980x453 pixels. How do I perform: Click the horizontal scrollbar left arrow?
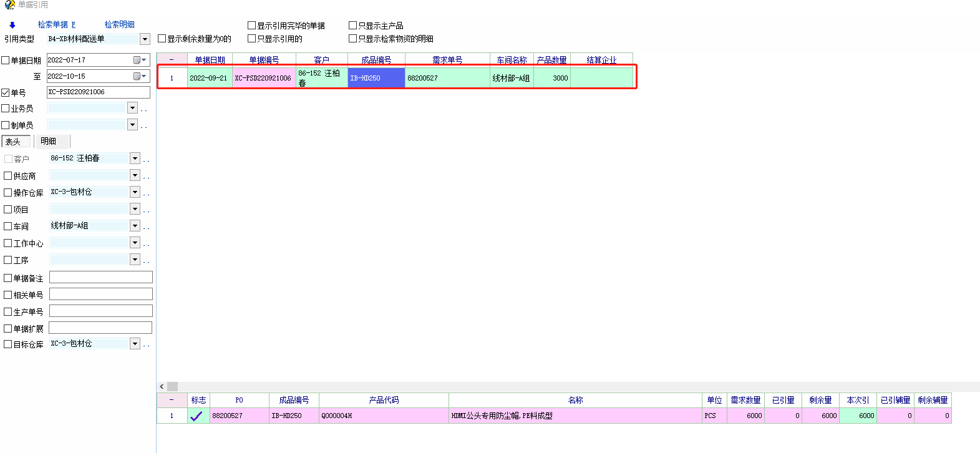[162, 387]
